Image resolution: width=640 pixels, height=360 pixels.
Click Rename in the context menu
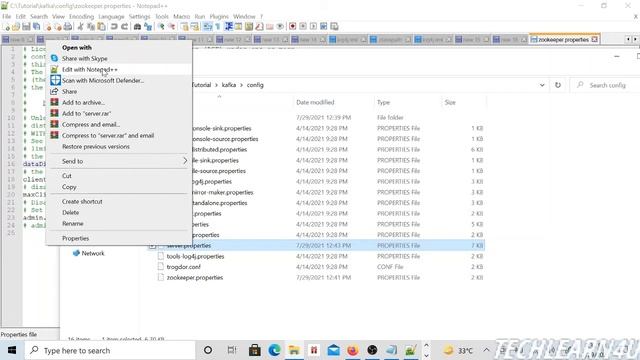(x=118, y=224)
